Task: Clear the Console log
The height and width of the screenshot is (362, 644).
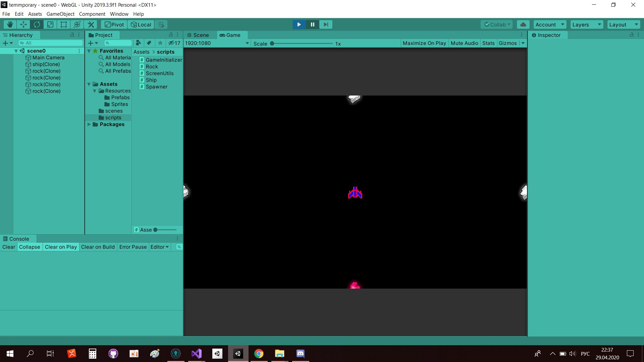Action: click(9, 247)
